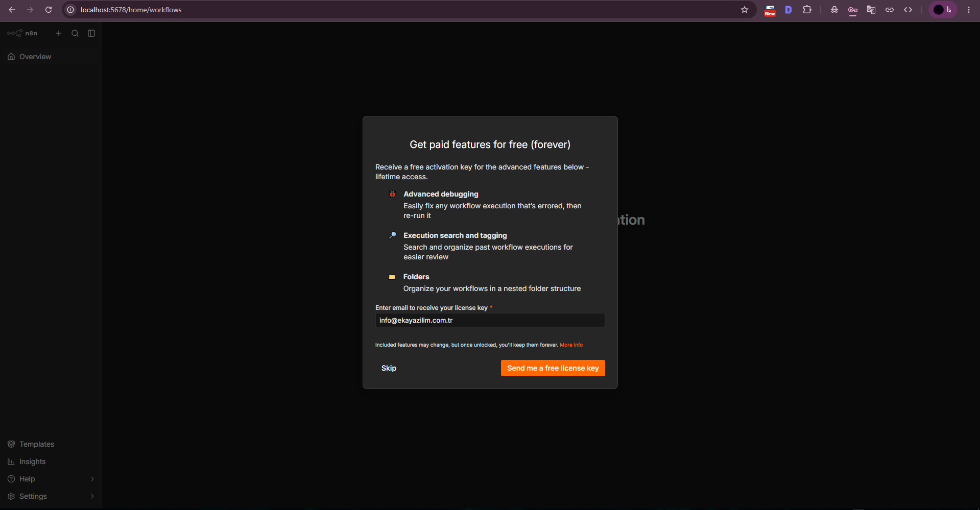This screenshot has height=510, width=980.
Task: Open Insights in the sidebar
Action: [x=51, y=462]
